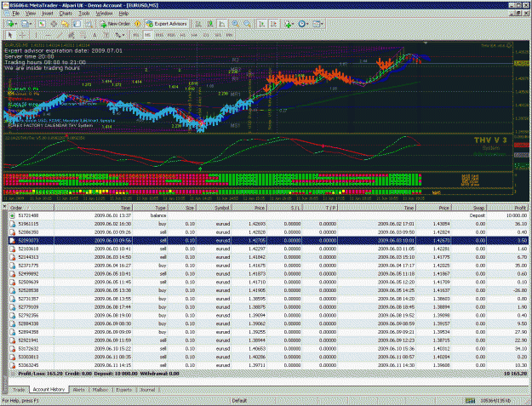Open the Charts menu

66,14
